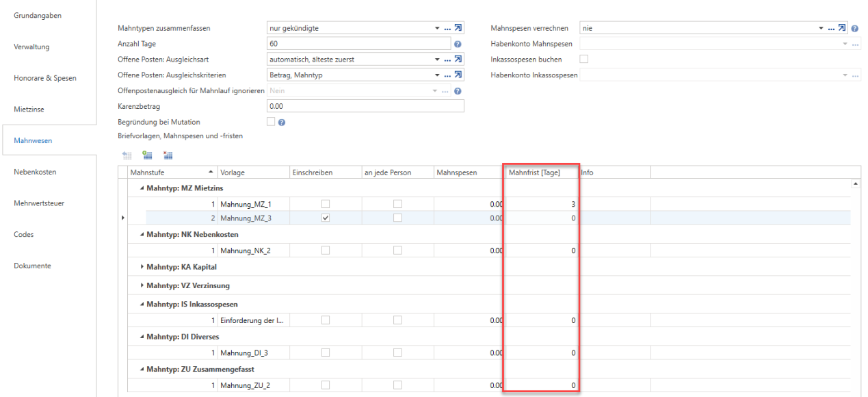Open the Mahntypen zusammenfassen dropdown arrow
The width and height of the screenshot is (868, 397).
438,28
